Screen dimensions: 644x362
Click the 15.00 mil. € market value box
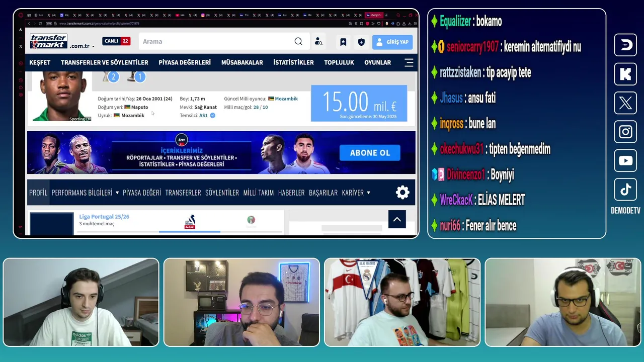359,103
